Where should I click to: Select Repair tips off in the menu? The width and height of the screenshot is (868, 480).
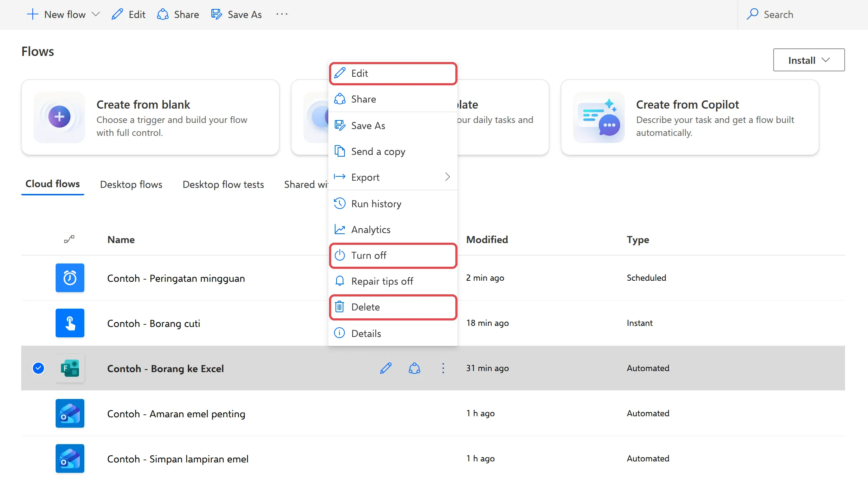coord(393,281)
